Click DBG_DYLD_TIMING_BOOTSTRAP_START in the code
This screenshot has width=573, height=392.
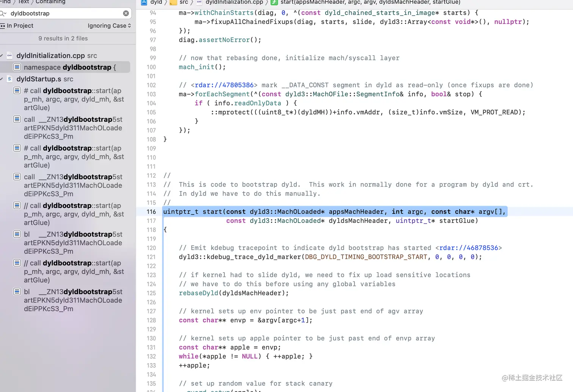(x=366, y=257)
